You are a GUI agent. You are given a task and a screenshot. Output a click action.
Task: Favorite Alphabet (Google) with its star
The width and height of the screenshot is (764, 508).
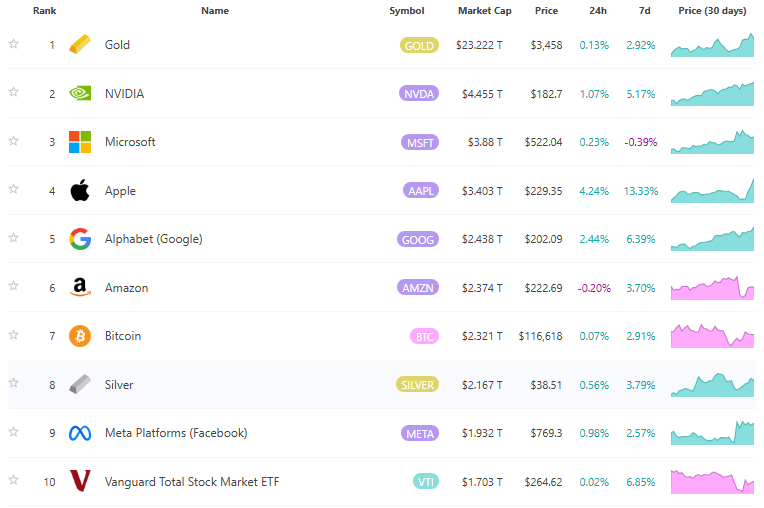point(14,238)
